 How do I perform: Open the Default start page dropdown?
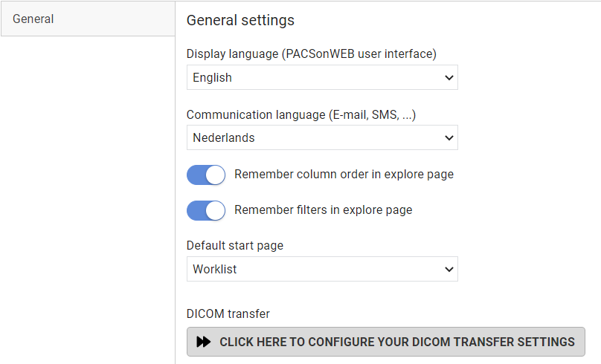(x=322, y=269)
